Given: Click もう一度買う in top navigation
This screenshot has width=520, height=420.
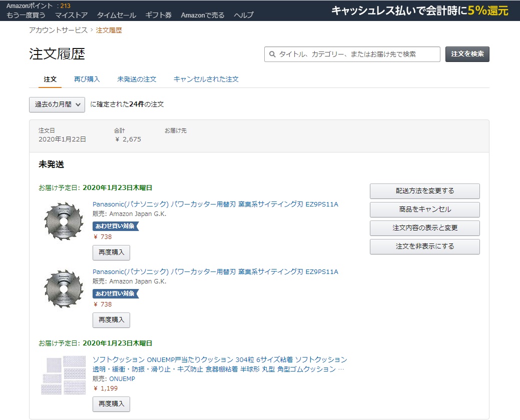Looking at the screenshot, I should click(x=26, y=15).
